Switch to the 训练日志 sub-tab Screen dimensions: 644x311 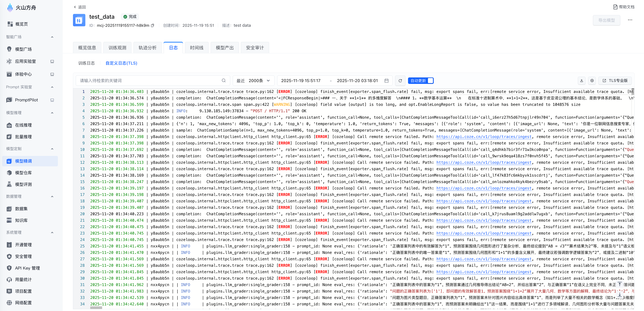86,63
